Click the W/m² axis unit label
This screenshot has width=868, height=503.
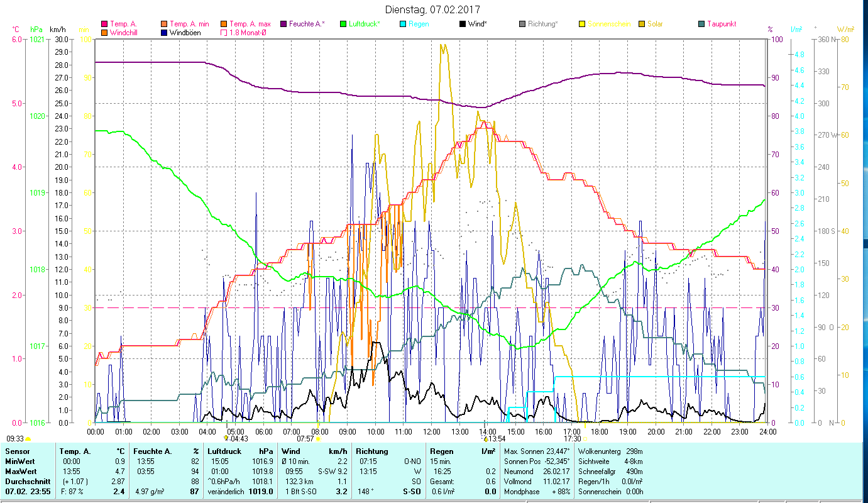click(x=845, y=30)
